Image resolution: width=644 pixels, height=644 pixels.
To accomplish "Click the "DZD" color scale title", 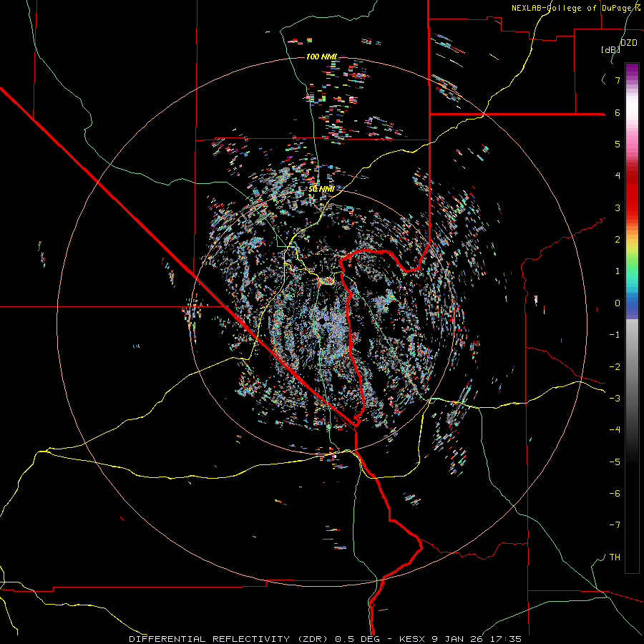I will 629,43.
